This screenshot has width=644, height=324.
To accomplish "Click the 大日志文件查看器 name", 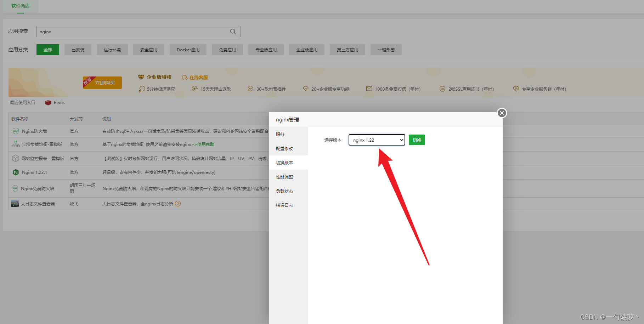I will pyautogui.click(x=38, y=204).
